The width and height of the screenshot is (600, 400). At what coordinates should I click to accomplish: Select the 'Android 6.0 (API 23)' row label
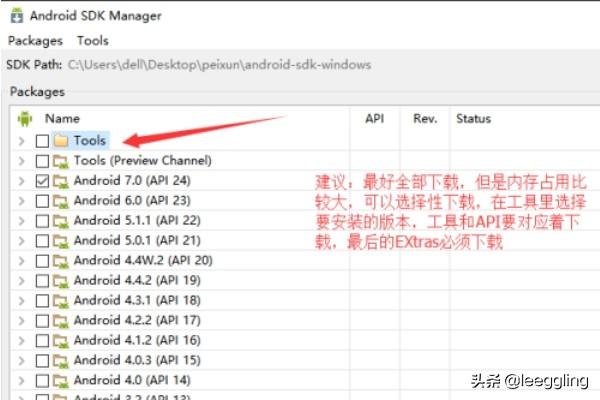[x=132, y=201]
